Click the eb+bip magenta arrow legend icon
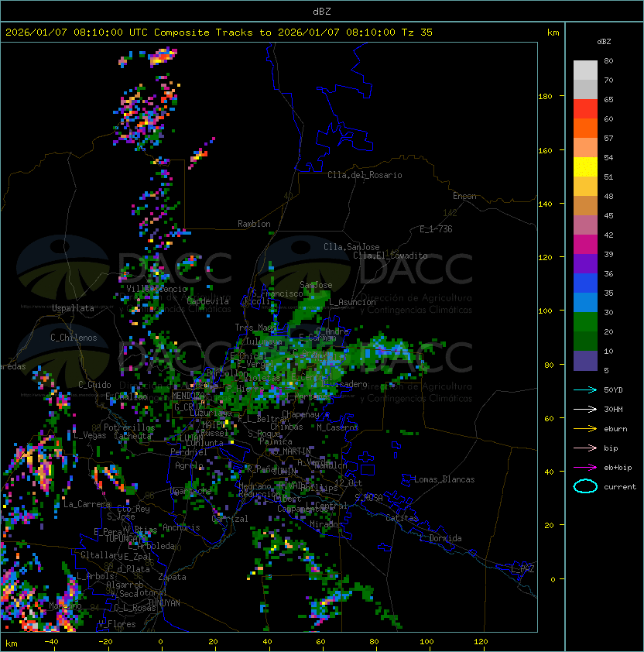The width and height of the screenshot is (644, 652). click(x=585, y=468)
